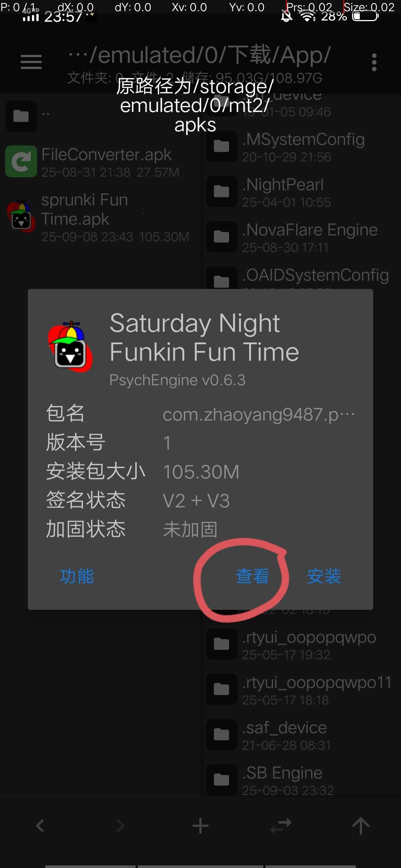This screenshot has width=401, height=868.
Task: Open the .NovaFlare Engine folder
Action: [301, 237]
